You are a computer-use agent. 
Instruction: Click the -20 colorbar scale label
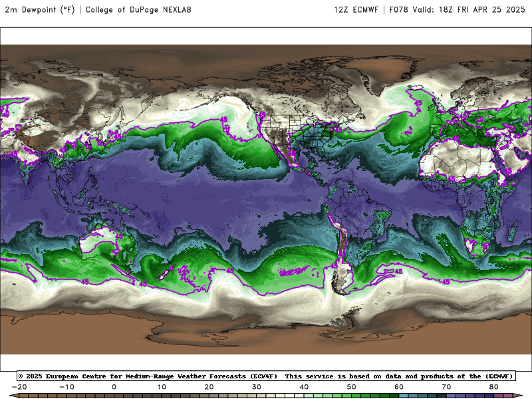pyautogui.click(x=19, y=387)
